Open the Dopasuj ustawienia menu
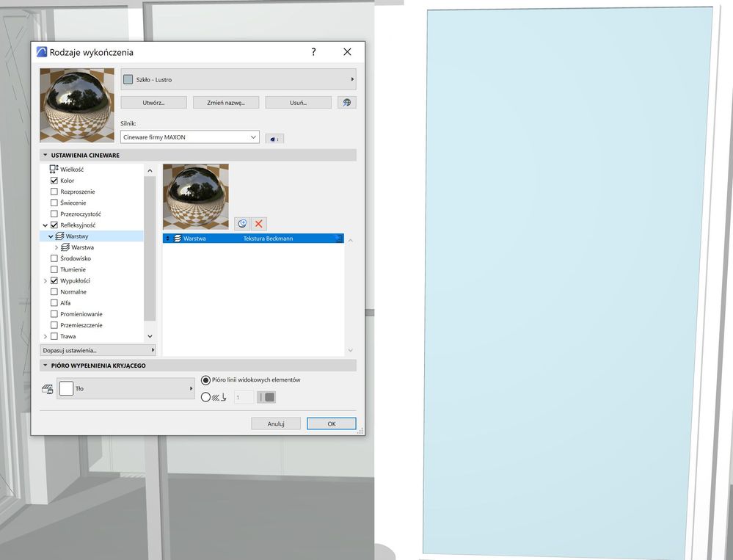 pyautogui.click(x=98, y=350)
